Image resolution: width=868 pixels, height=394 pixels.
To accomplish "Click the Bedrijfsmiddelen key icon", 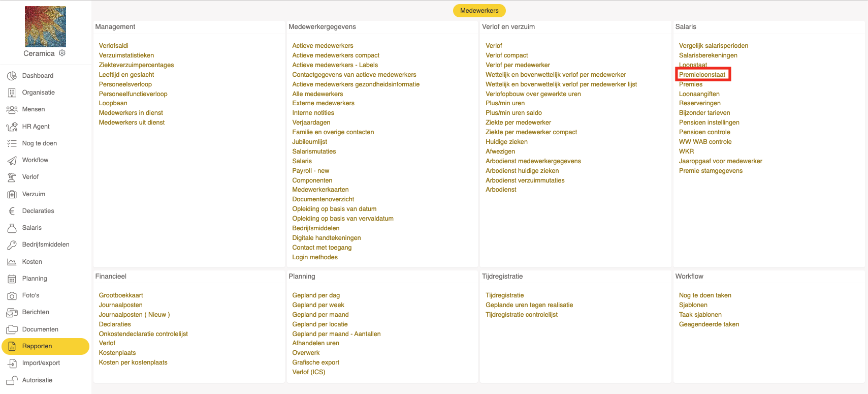I will pyautogui.click(x=12, y=245).
